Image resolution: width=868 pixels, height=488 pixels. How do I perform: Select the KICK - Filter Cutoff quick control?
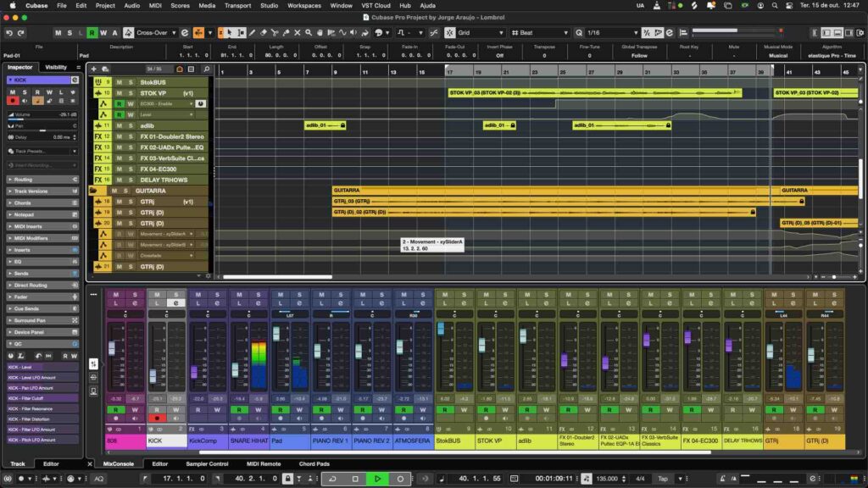click(x=42, y=398)
